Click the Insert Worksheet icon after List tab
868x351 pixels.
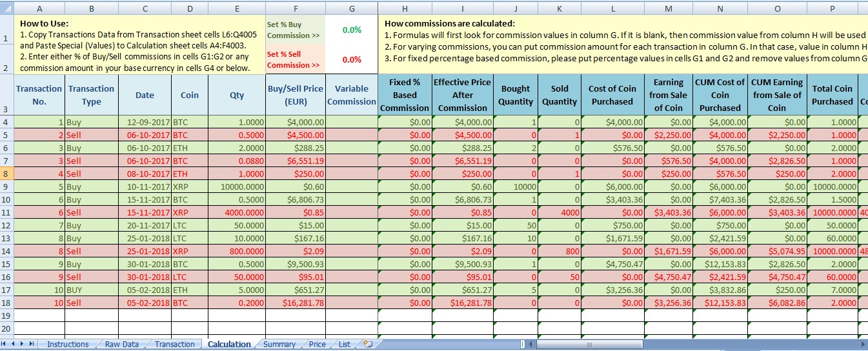(x=368, y=345)
